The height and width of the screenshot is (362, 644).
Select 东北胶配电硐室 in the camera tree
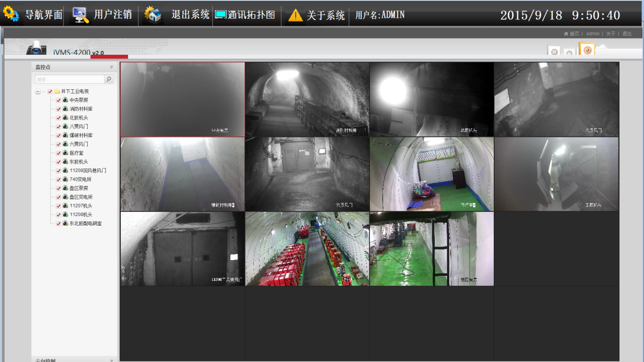[x=85, y=224]
